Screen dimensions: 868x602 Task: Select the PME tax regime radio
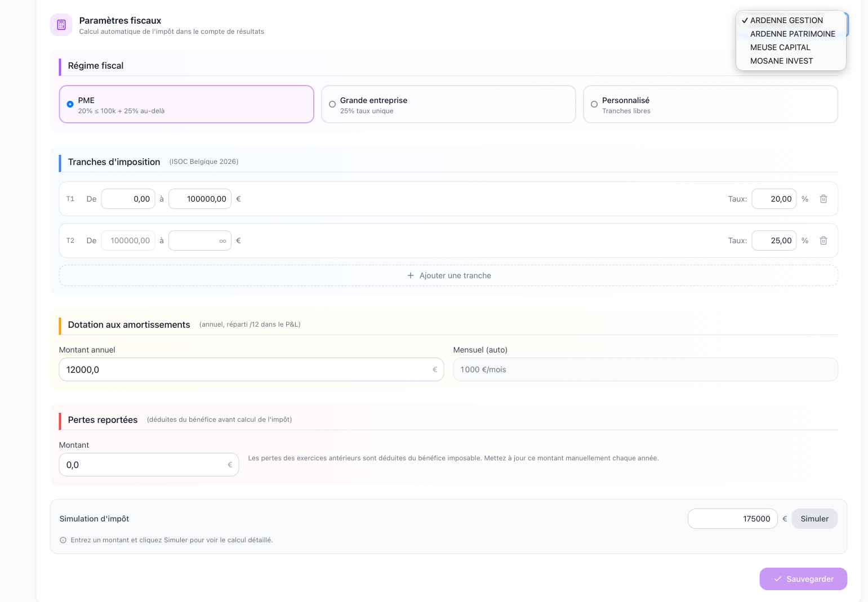click(70, 104)
